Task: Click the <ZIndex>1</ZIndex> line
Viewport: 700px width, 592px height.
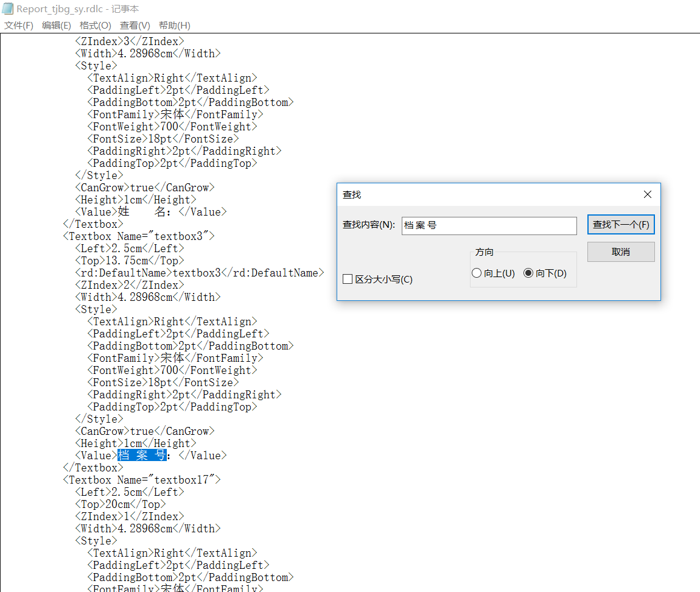Action: click(x=130, y=516)
